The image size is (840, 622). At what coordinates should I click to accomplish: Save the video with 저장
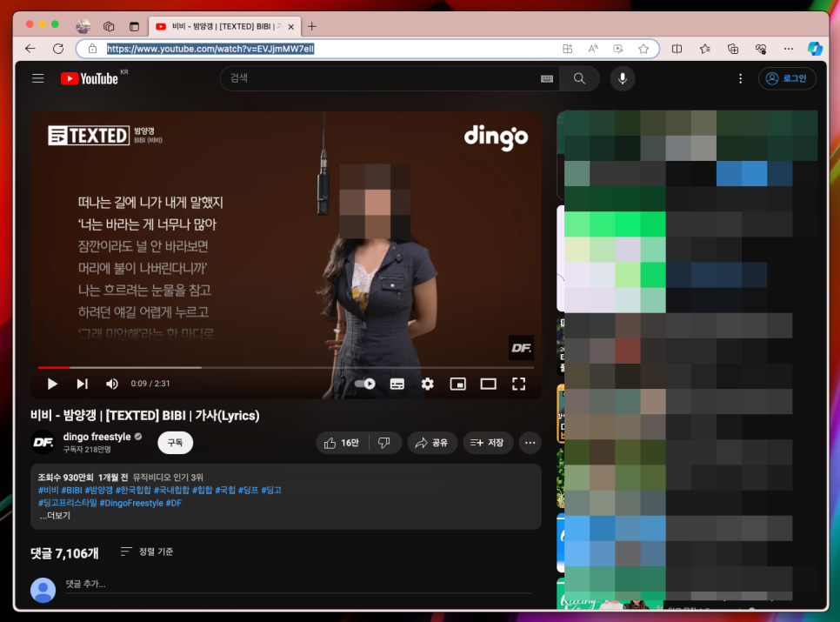pos(488,443)
